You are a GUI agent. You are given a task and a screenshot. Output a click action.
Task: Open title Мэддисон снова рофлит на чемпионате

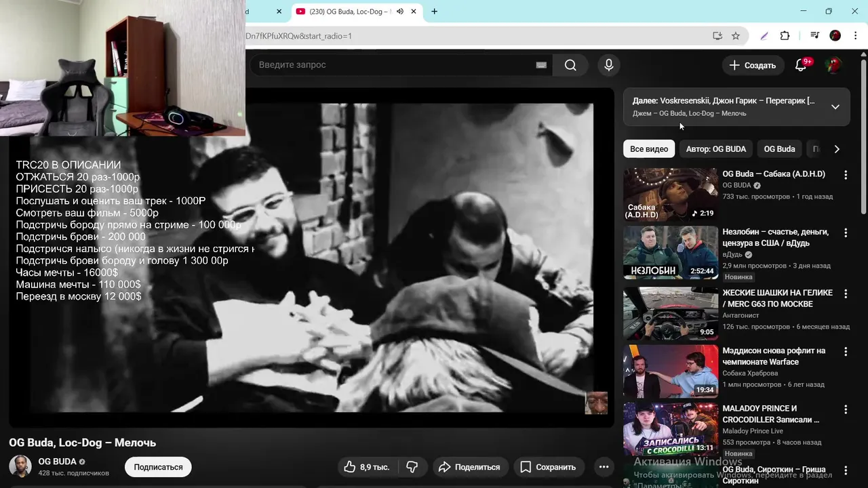click(x=774, y=357)
